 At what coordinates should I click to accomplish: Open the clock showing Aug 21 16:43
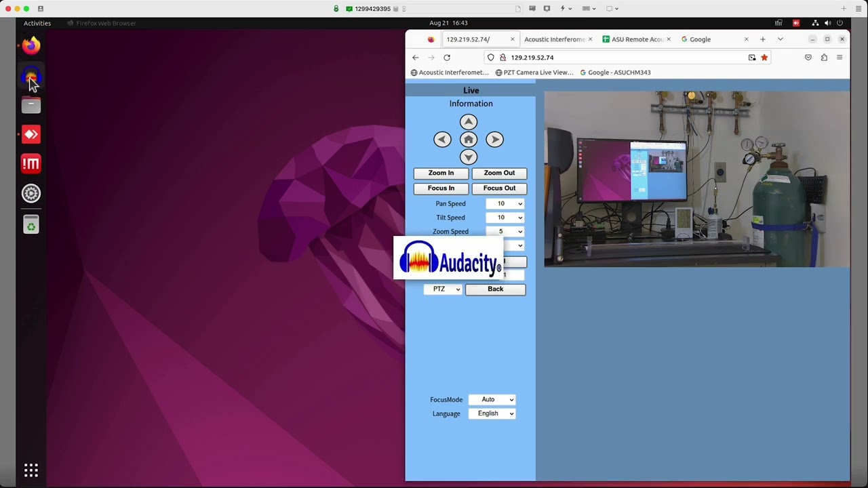pos(448,23)
